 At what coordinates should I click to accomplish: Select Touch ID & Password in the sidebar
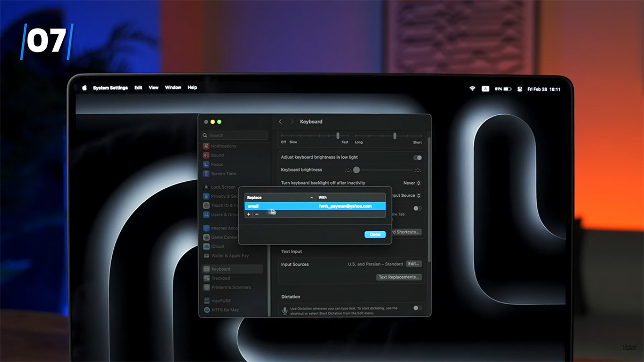[x=221, y=205]
